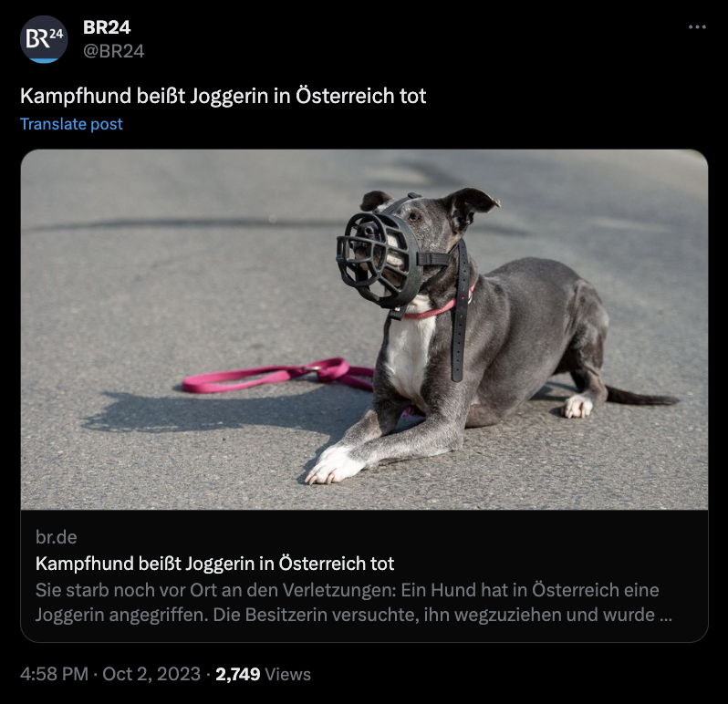Click the Translate post link
728x704 pixels.
tap(71, 124)
